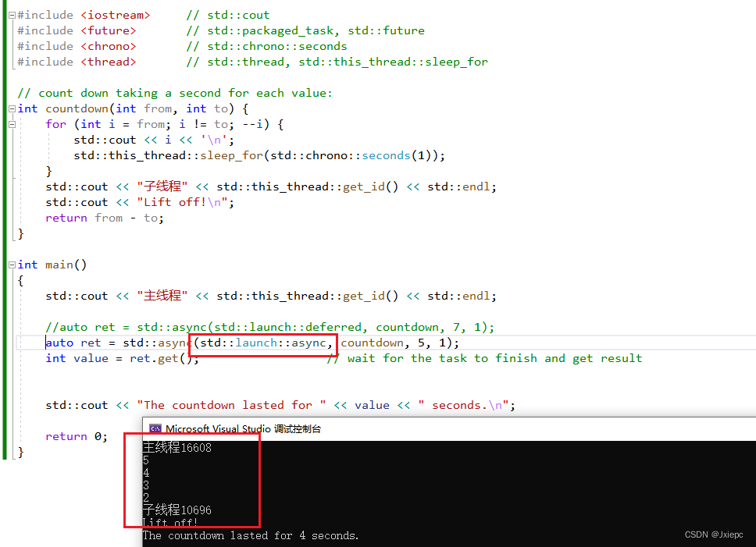The image size is (756, 547).
Task: Click the <future> include text
Action: (109, 30)
